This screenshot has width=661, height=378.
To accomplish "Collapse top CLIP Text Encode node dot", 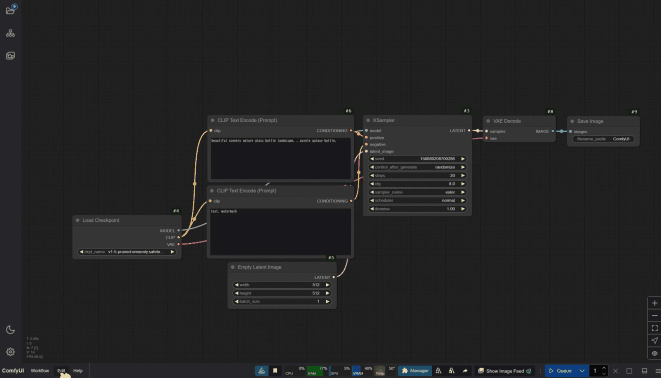I will (212, 120).
